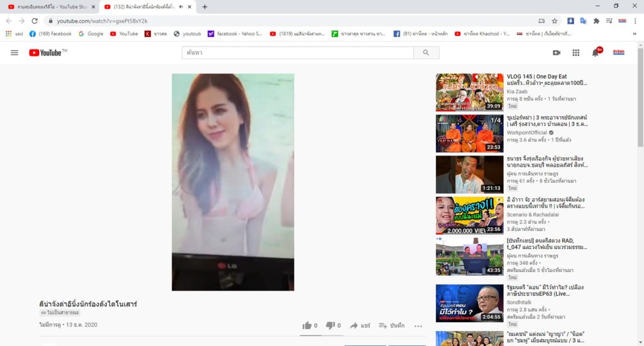The width and height of the screenshot is (644, 346).
Task: View site info via padlock icon
Action: click(50, 21)
